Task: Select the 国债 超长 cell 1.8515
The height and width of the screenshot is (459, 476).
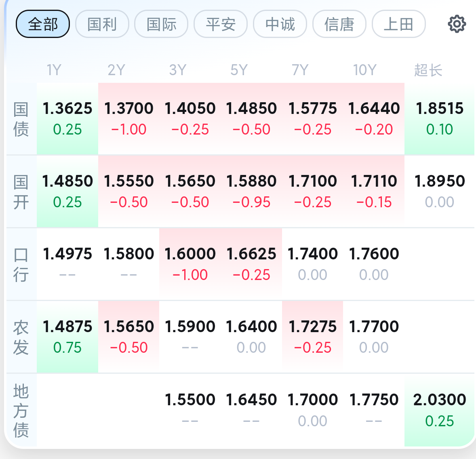Action: tap(439, 119)
